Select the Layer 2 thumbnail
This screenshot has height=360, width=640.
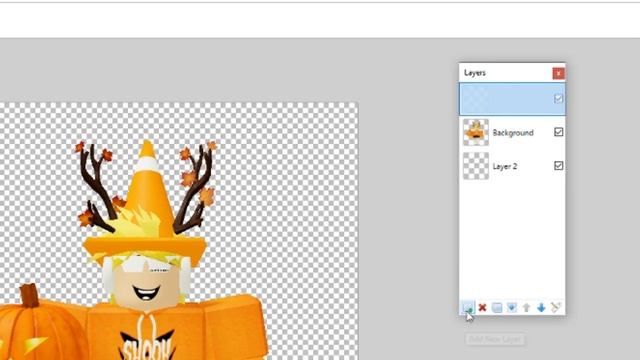click(476, 166)
